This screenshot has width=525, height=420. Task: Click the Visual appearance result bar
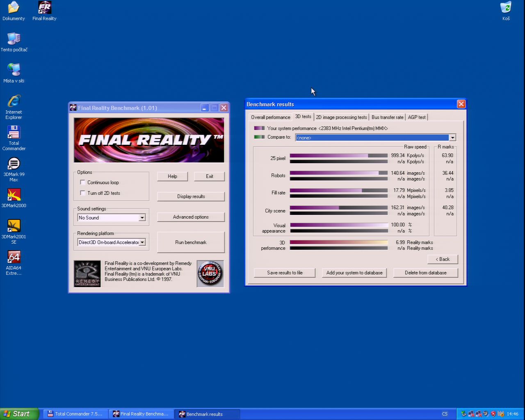click(x=339, y=225)
